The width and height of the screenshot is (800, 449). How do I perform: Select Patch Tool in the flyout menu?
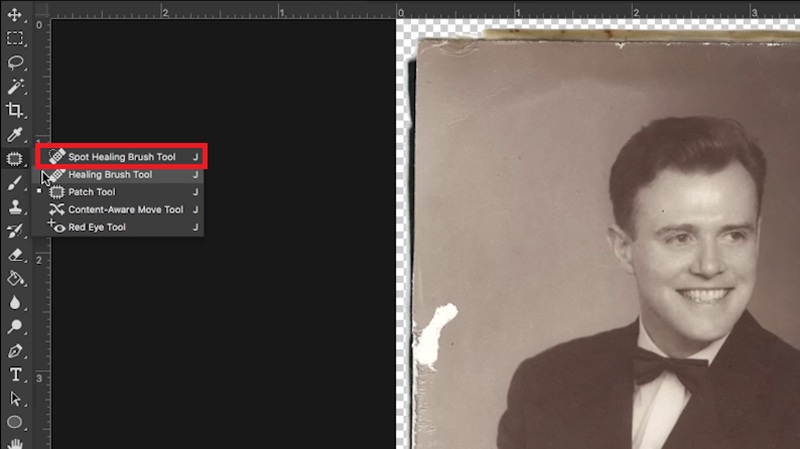point(91,192)
